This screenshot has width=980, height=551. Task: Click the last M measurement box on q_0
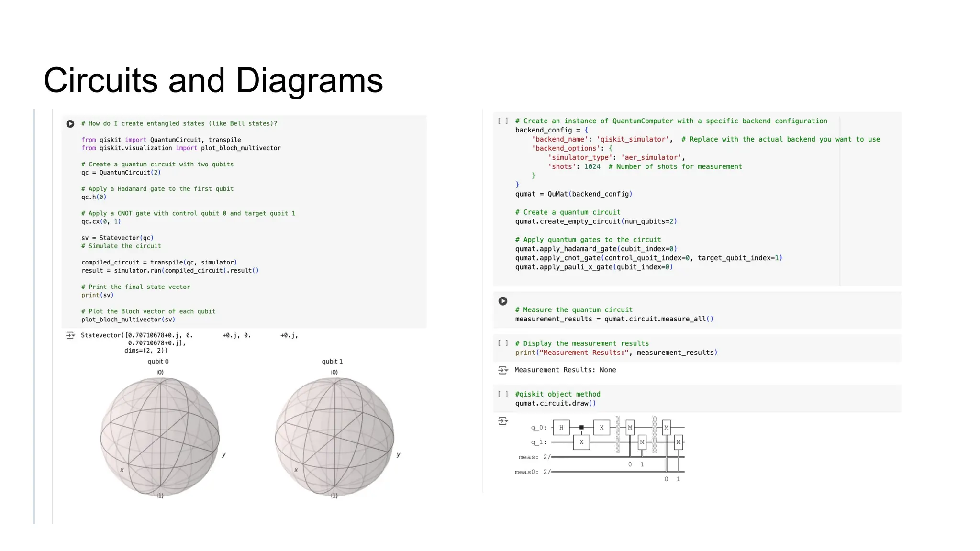[x=666, y=428]
